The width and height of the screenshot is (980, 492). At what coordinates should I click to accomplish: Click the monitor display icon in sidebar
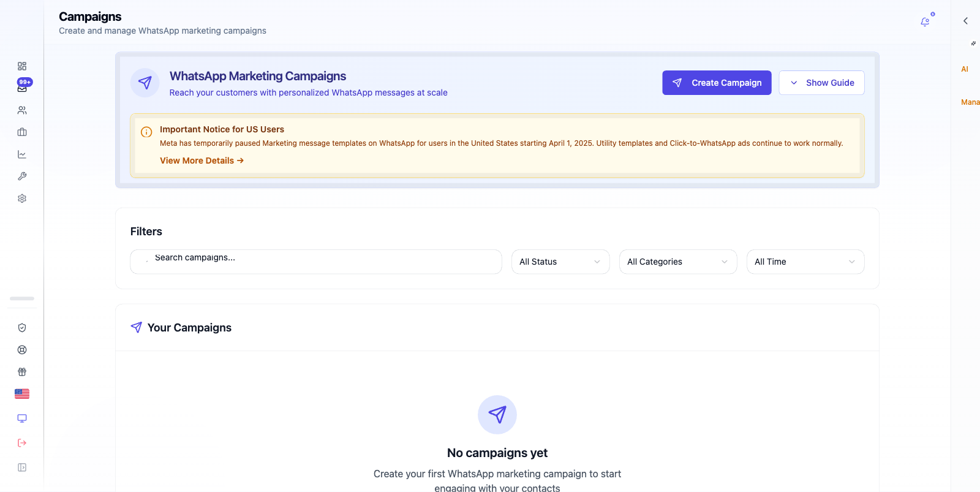click(x=22, y=418)
